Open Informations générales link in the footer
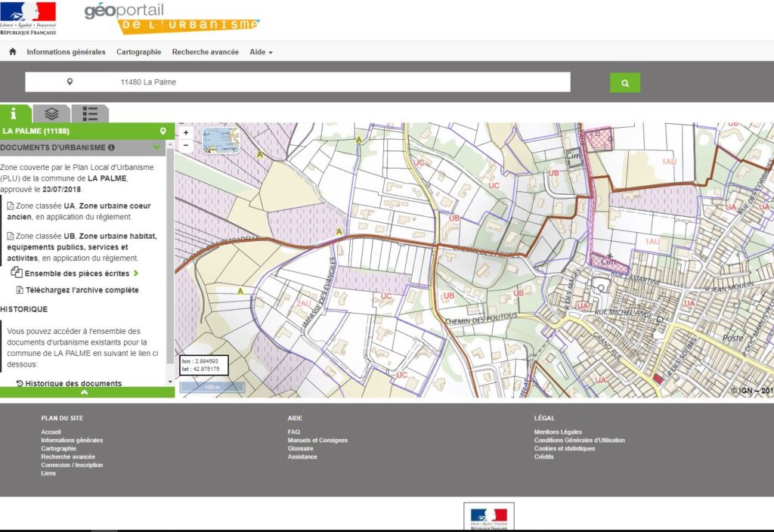The height and width of the screenshot is (532, 774). (72, 441)
